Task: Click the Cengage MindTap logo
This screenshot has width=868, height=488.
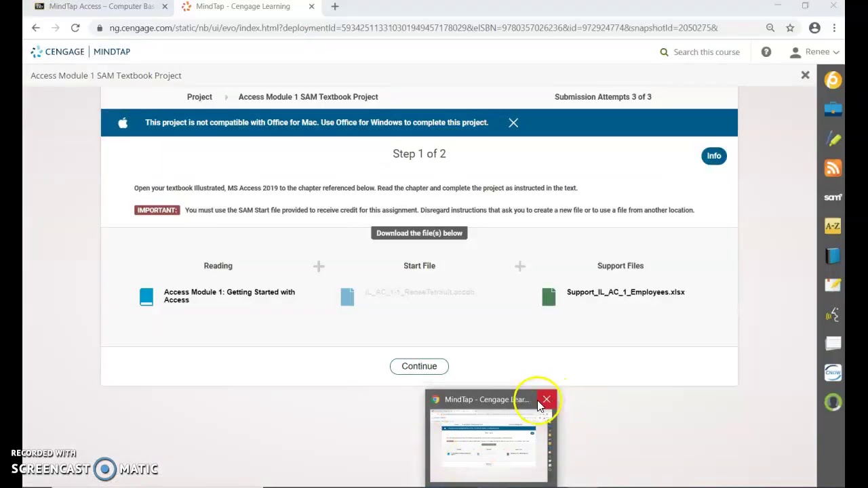Action: [x=80, y=52]
